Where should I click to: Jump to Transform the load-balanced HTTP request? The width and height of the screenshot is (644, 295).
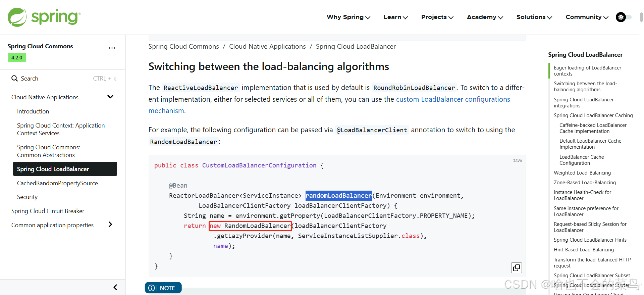tap(592, 263)
